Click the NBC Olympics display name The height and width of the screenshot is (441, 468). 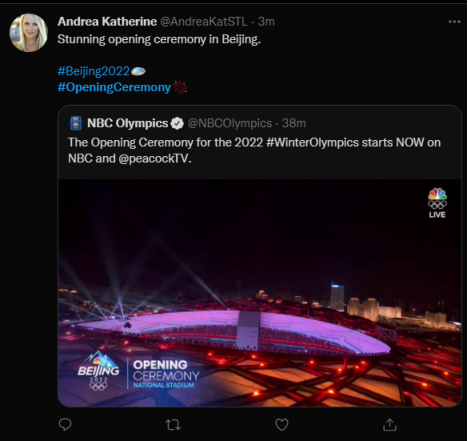[x=127, y=123]
